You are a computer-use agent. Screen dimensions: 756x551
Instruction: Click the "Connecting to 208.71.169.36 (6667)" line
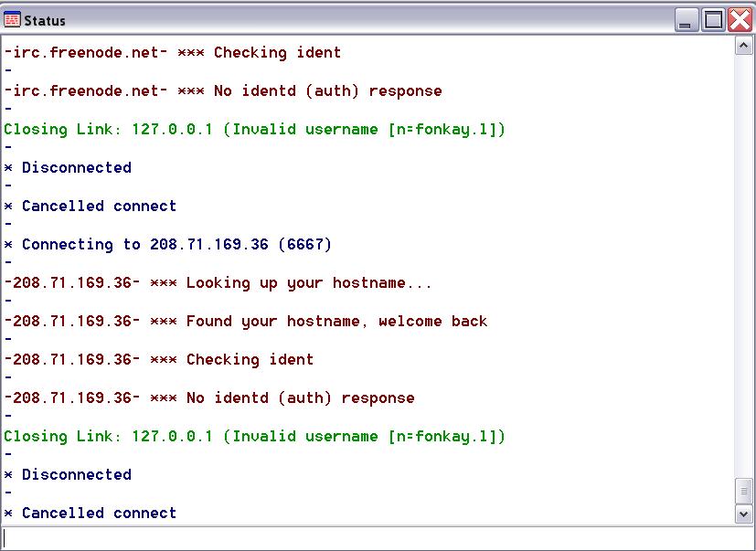pyautogui.click(x=168, y=245)
